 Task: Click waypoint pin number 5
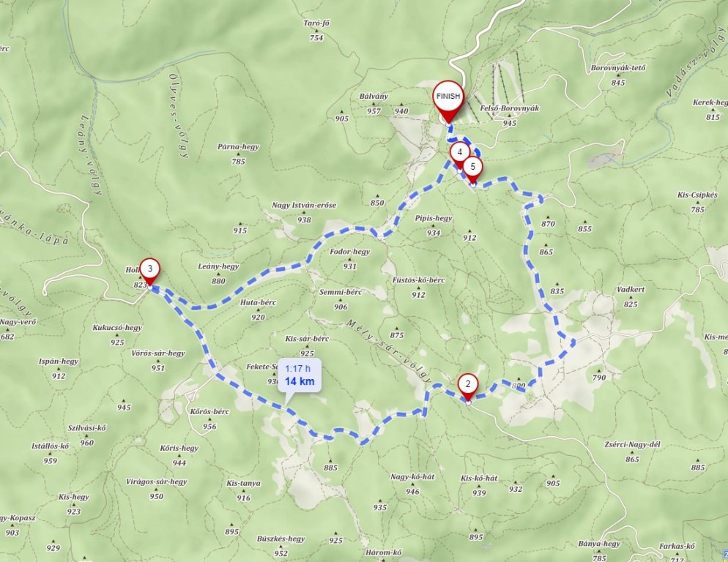click(472, 169)
